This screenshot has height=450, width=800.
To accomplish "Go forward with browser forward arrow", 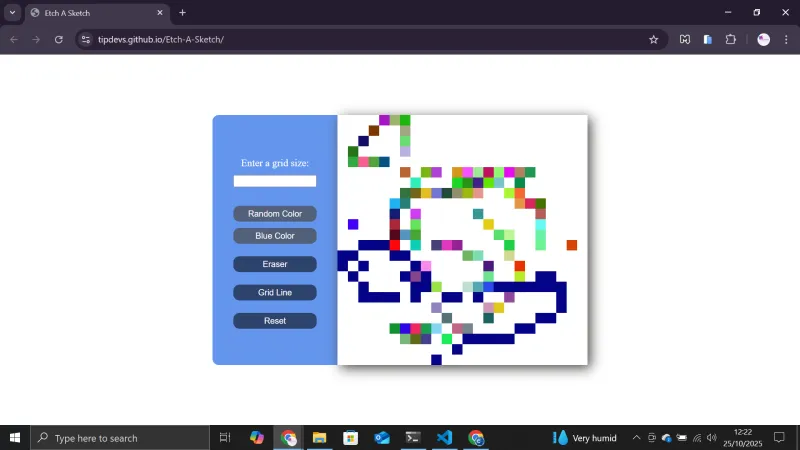I will click(36, 39).
